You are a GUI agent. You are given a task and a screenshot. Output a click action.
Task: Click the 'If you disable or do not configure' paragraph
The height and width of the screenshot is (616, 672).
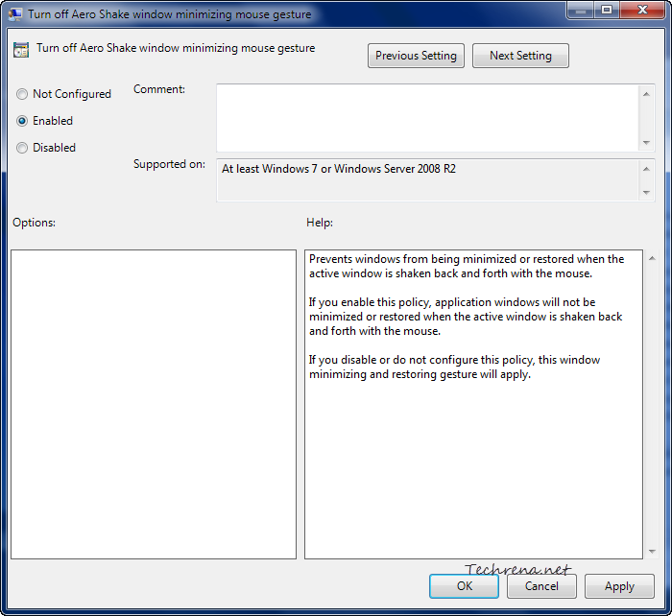tap(454, 367)
